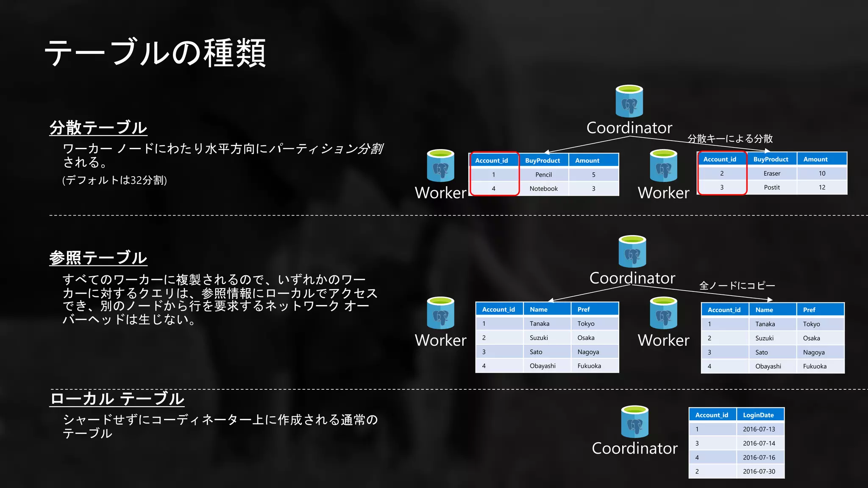The image size is (868, 488).
Task: Click the label 分散キーによる分散
Action: click(x=730, y=139)
